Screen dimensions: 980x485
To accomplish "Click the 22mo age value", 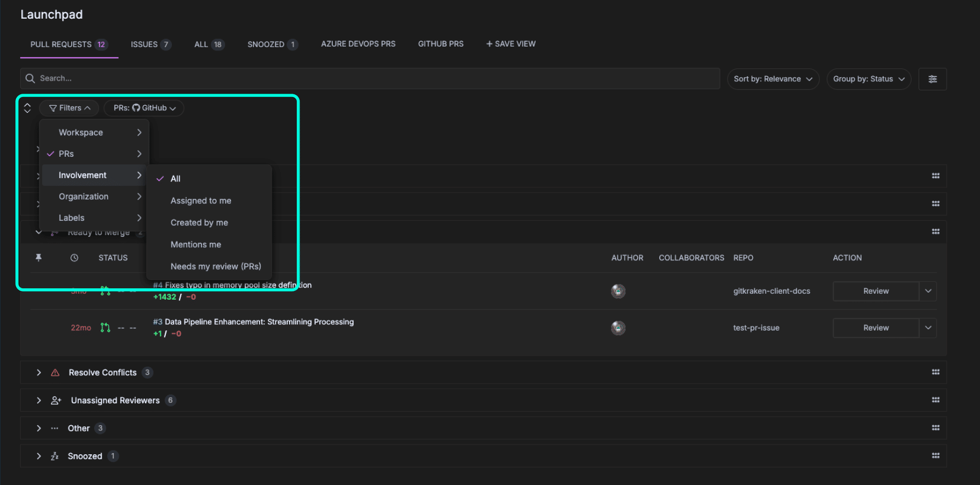I will 81,328.
